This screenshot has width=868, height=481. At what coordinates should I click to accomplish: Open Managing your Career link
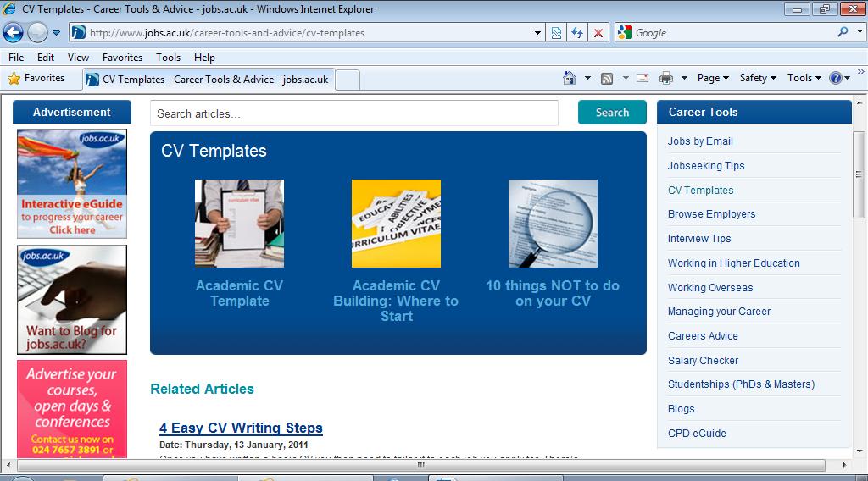[719, 312]
